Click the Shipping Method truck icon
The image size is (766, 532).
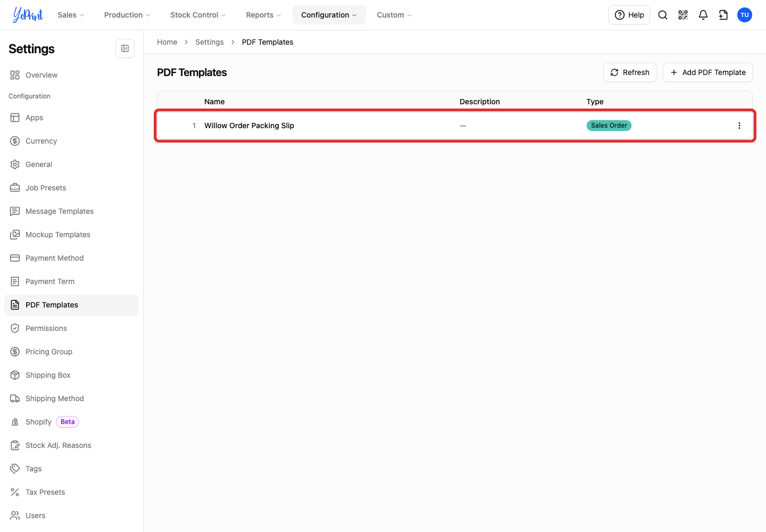tap(15, 398)
